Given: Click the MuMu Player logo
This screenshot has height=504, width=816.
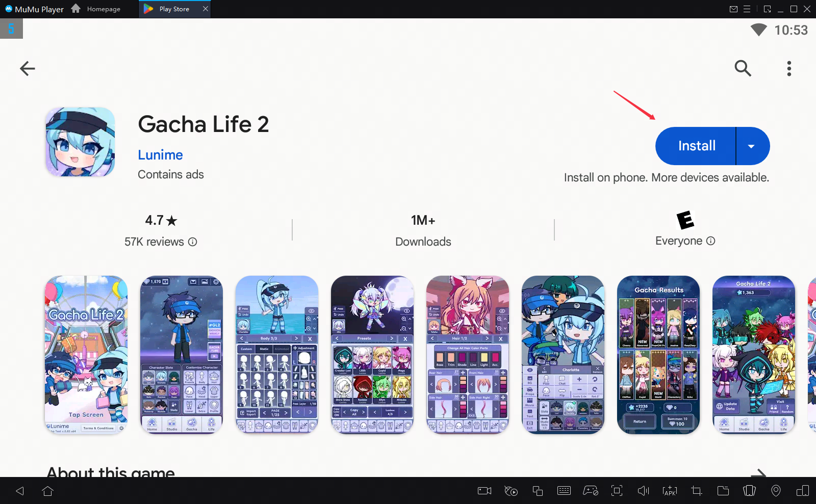Looking at the screenshot, I should click(x=9, y=9).
